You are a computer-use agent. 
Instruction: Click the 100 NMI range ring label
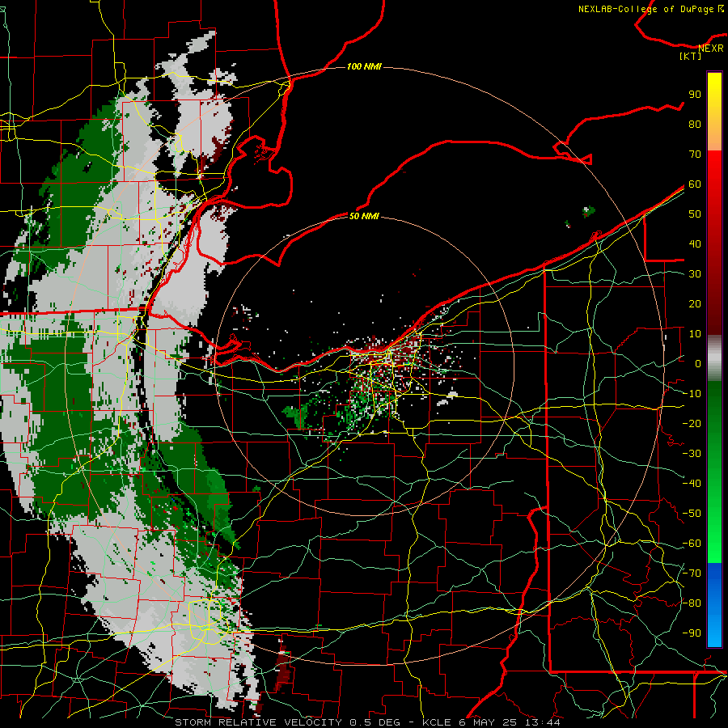364,67
